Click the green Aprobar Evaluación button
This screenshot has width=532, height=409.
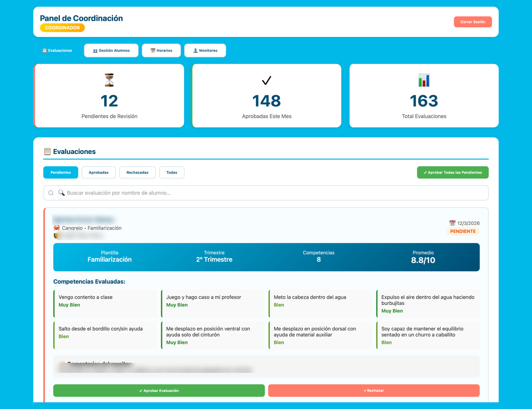[159, 391]
